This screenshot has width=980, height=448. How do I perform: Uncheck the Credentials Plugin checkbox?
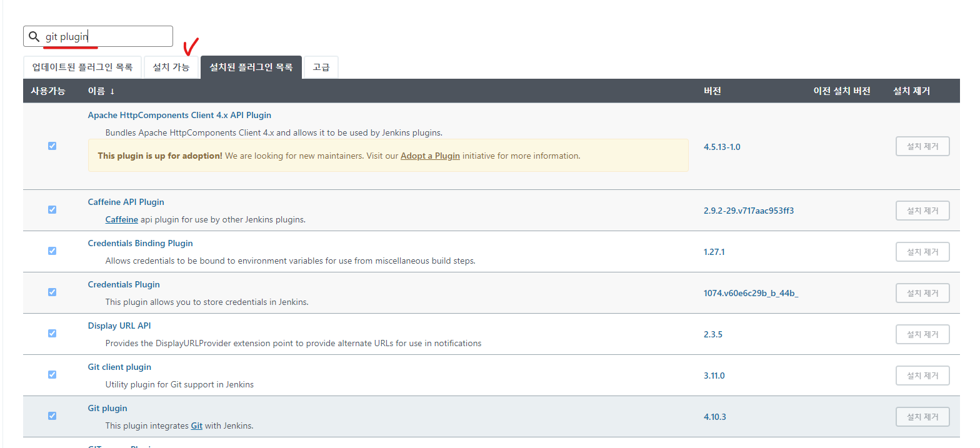[52, 292]
